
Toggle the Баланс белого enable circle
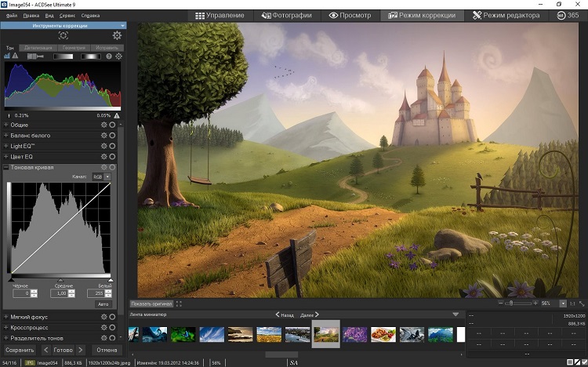[x=112, y=136]
